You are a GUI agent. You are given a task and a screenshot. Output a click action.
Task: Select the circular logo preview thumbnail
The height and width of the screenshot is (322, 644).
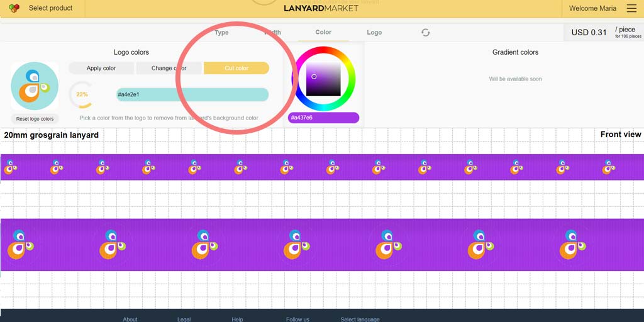[35, 86]
